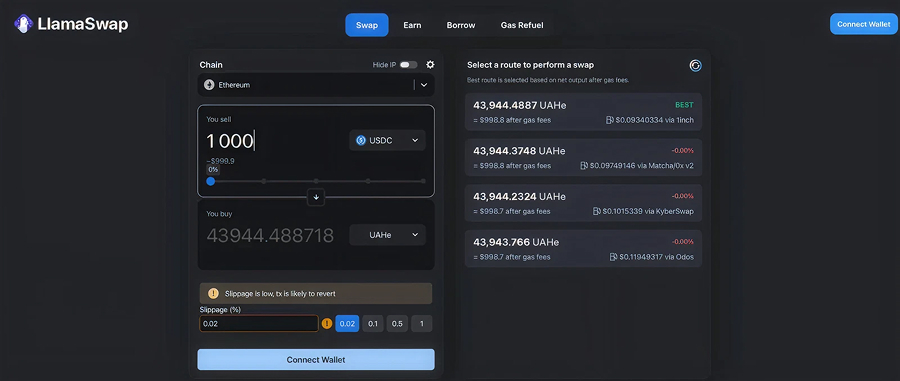
Task: Click the $0.1015339 via KyberSwap text
Action: (x=648, y=211)
